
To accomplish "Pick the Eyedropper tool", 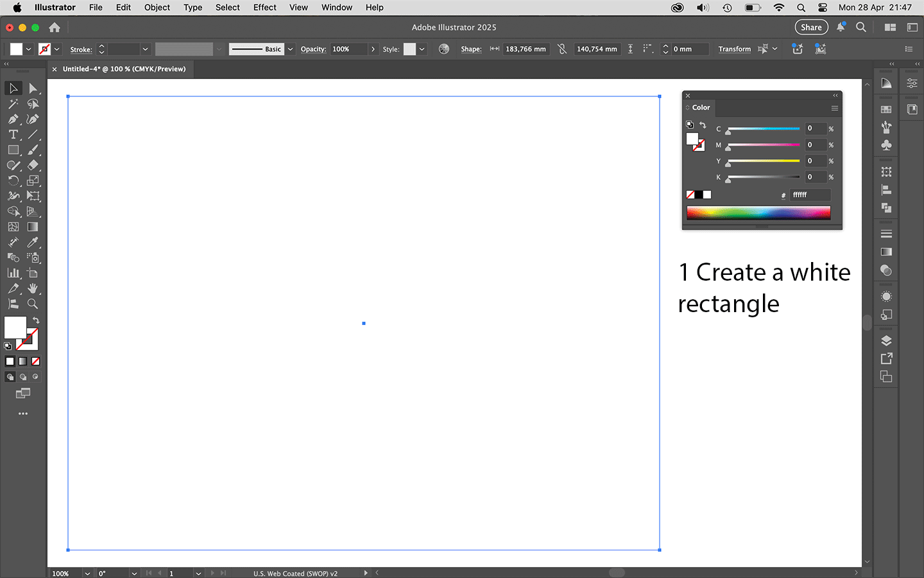I will coord(33,242).
